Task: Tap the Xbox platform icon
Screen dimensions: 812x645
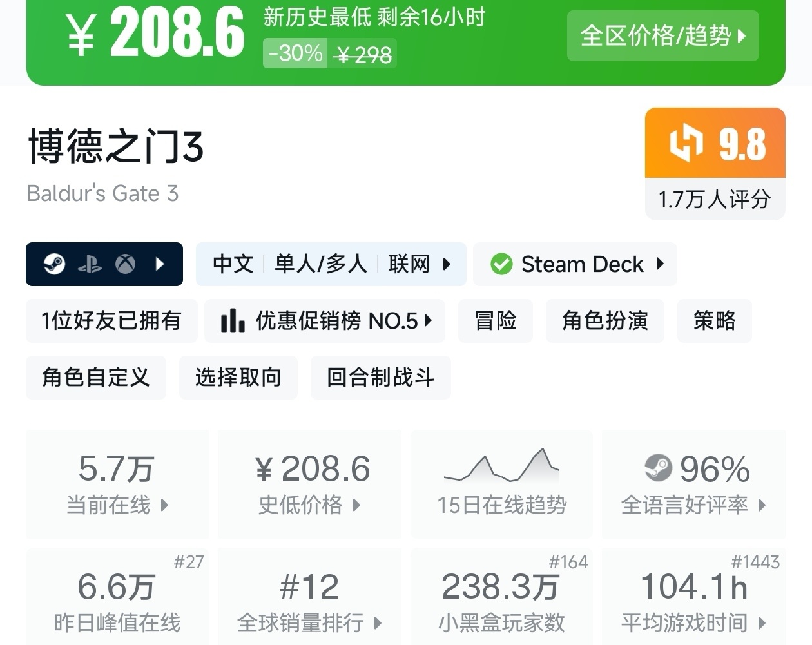Action: (x=125, y=264)
